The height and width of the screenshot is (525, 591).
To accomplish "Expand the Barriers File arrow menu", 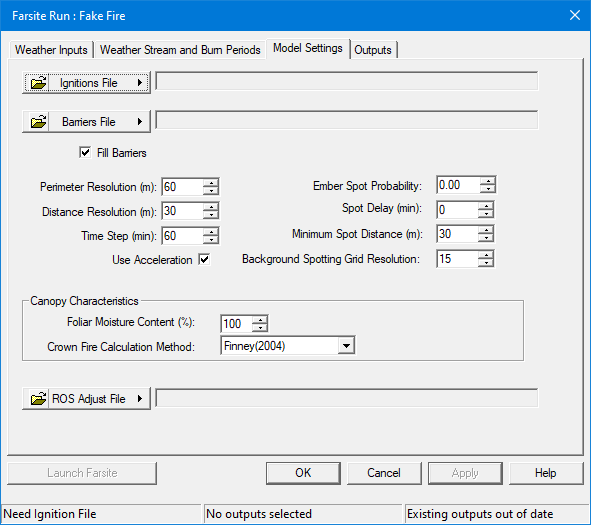I will [x=140, y=121].
